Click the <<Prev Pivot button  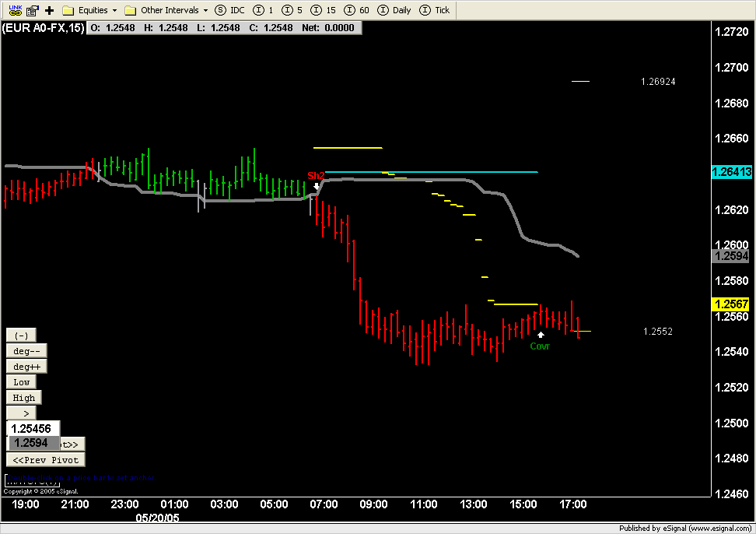point(46,460)
